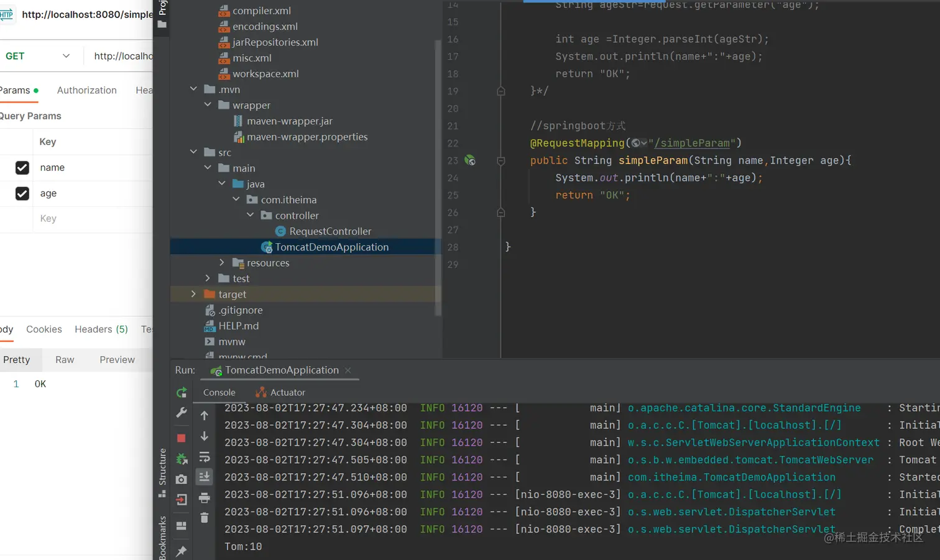Open run configuration wrench icon
The image size is (940, 560).
pyautogui.click(x=182, y=412)
